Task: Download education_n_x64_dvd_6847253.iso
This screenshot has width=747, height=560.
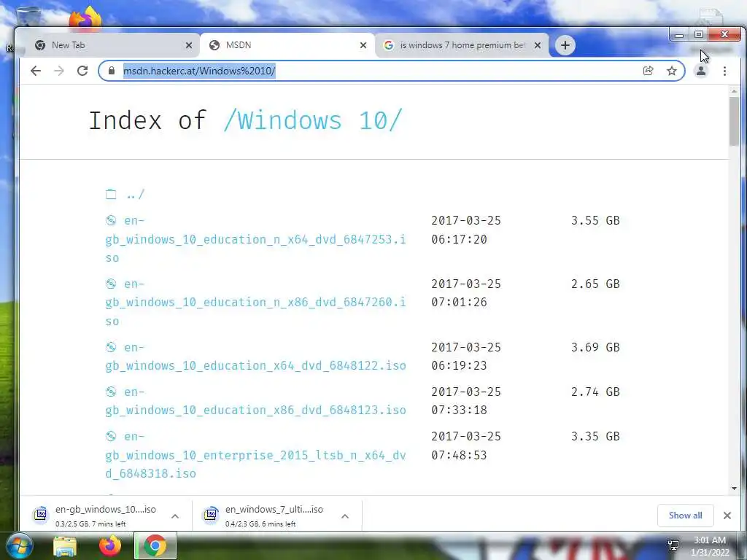Action: pos(255,239)
